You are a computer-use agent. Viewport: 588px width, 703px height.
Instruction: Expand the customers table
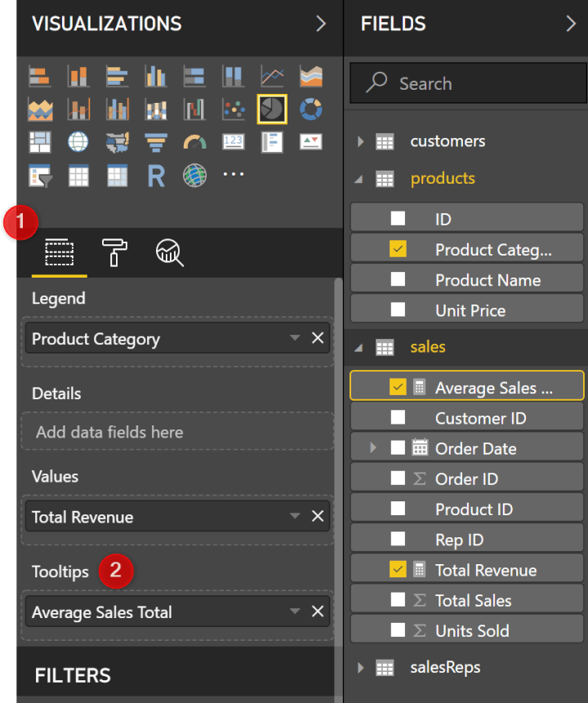pos(359,140)
